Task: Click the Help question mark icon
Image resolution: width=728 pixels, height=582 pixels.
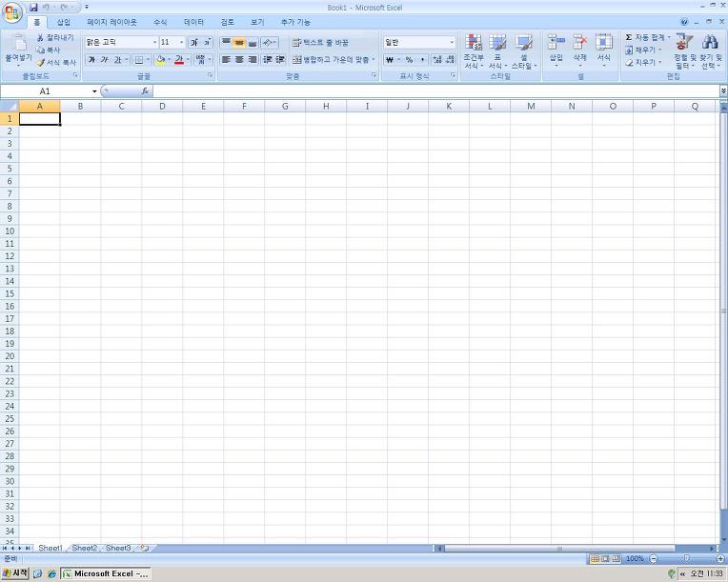Action: coord(684,22)
